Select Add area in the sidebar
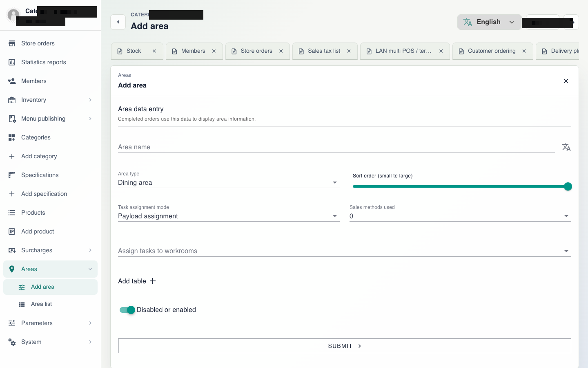This screenshot has height=368, width=588. 50,287
